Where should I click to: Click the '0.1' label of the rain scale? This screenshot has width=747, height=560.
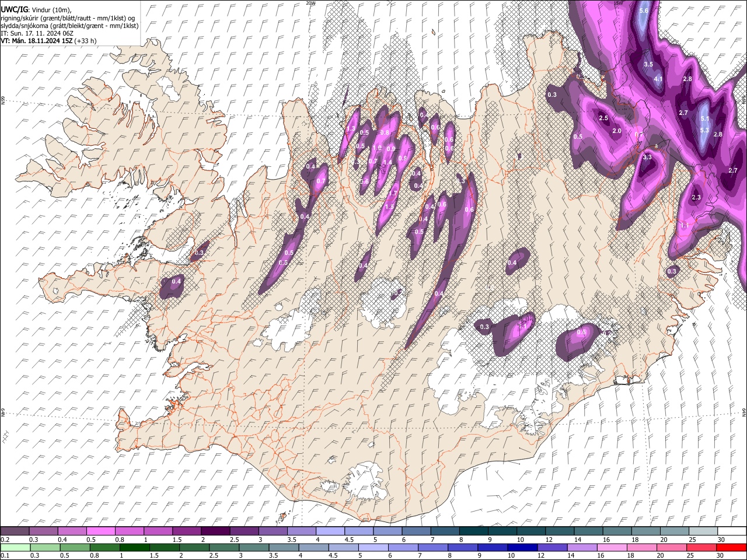click(5, 555)
